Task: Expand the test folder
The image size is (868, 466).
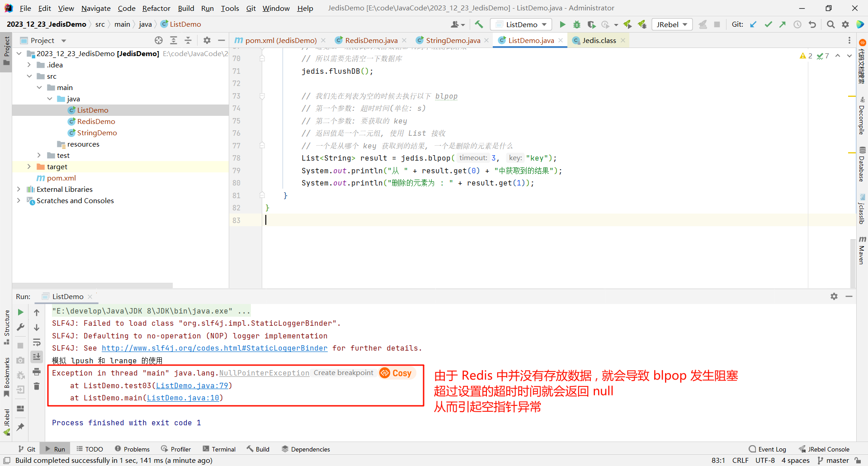Action: [x=39, y=155]
